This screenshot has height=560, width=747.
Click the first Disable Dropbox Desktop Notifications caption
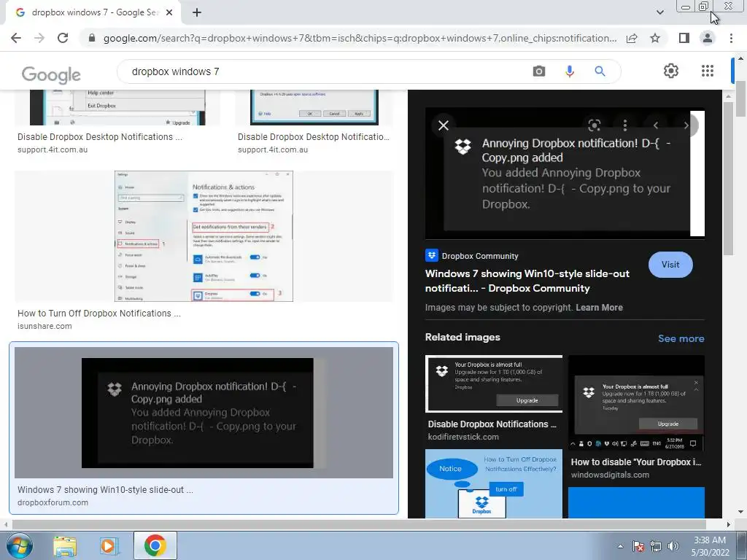tap(99, 136)
